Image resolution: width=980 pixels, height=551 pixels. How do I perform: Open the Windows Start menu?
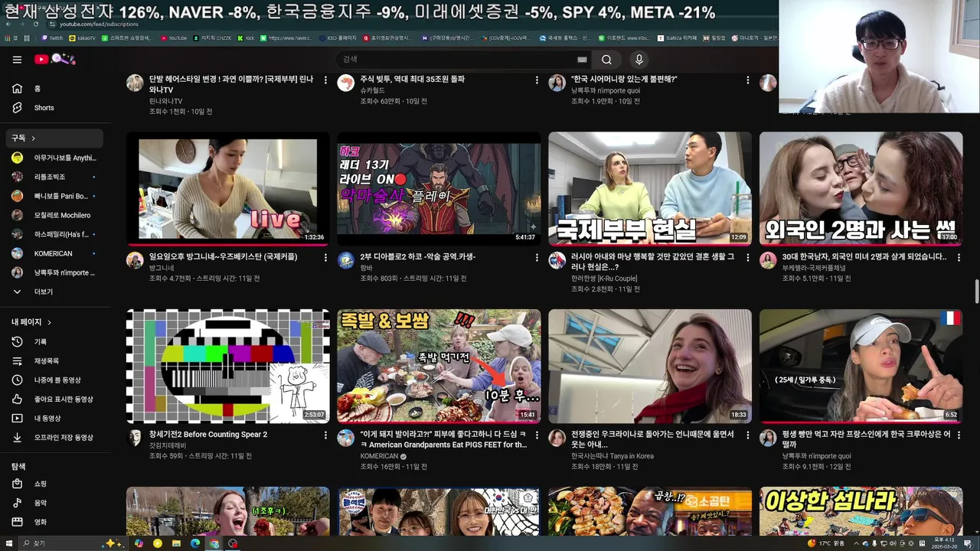click(9, 543)
